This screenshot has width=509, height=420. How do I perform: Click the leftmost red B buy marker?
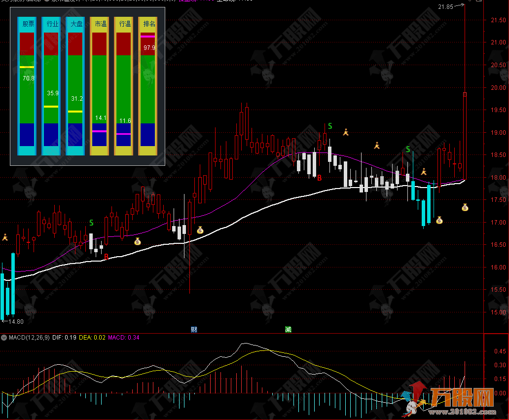point(106,256)
